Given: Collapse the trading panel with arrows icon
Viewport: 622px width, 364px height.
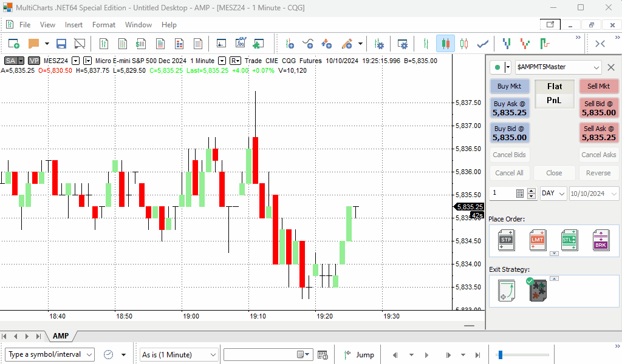Looking at the screenshot, I should coord(600,44).
